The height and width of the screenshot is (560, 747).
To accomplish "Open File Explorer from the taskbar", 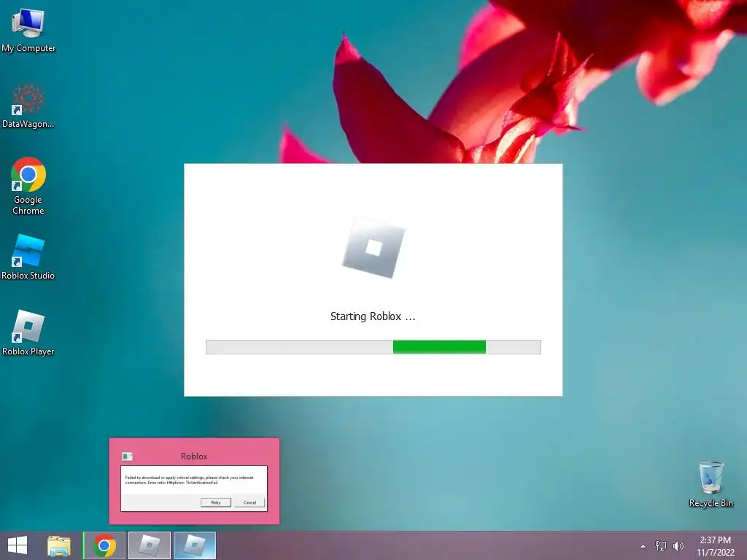I will click(x=59, y=545).
